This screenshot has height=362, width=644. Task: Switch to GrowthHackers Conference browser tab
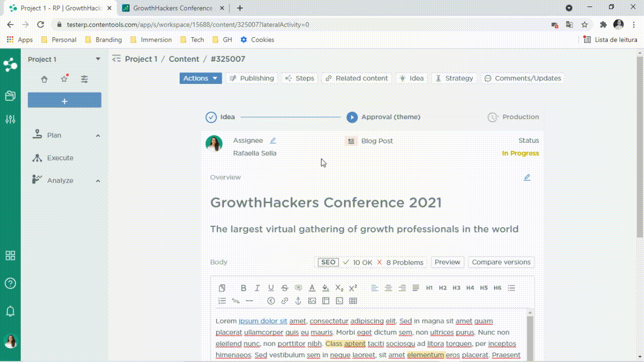(x=173, y=8)
